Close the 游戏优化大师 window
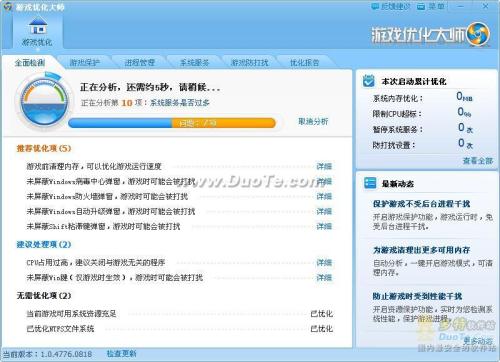 point(485,6)
